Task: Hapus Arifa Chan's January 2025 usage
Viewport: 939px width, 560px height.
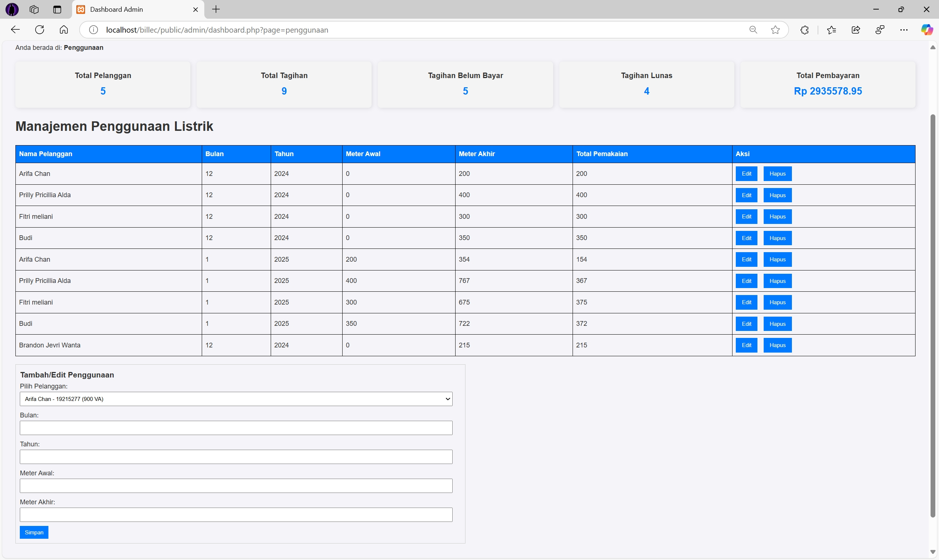Action: (x=777, y=259)
